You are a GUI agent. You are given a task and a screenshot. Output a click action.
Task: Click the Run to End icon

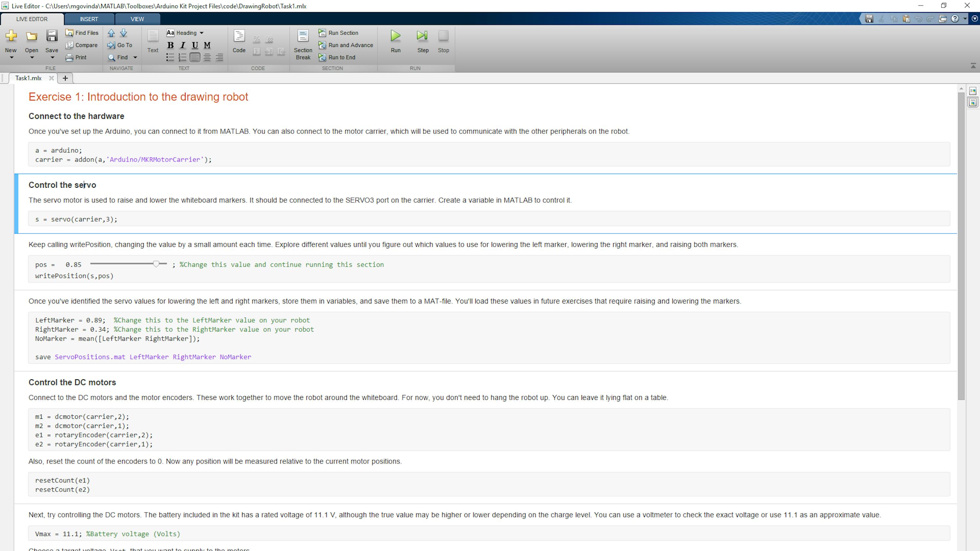click(x=322, y=57)
